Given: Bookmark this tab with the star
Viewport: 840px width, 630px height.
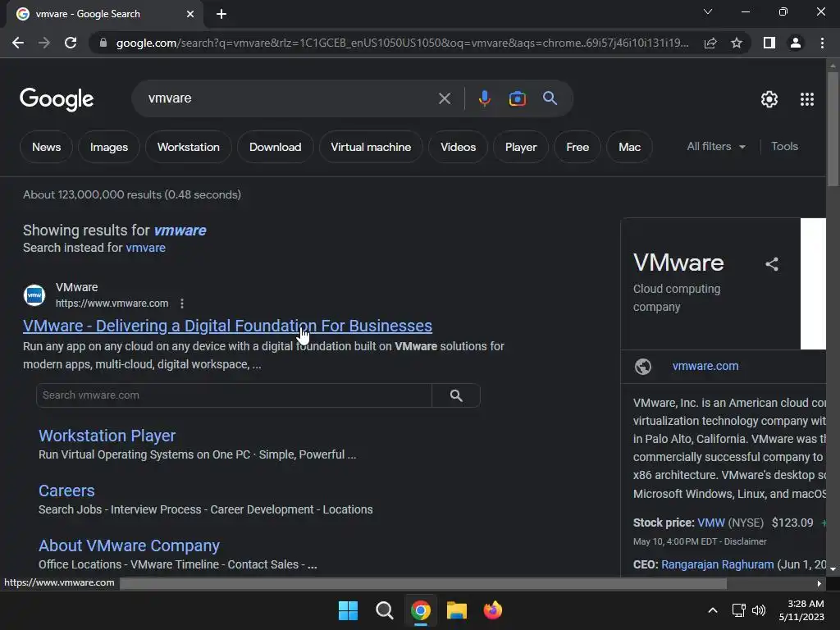Looking at the screenshot, I should pyautogui.click(x=737, y=43).
